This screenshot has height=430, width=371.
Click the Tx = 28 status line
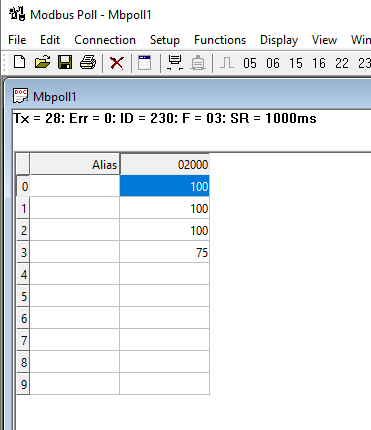(165, 118)
